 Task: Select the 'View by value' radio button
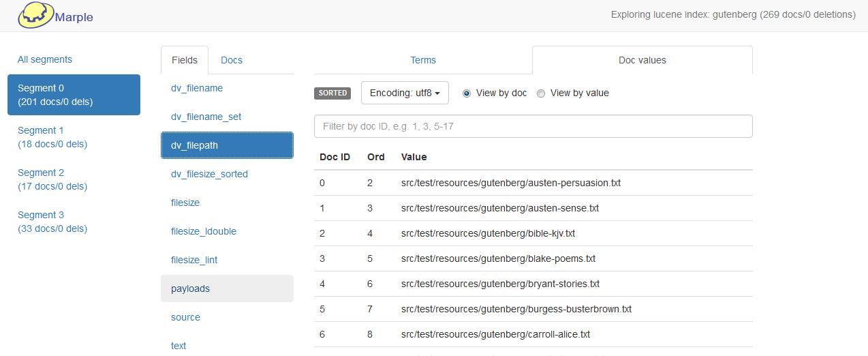coord(541,93)
